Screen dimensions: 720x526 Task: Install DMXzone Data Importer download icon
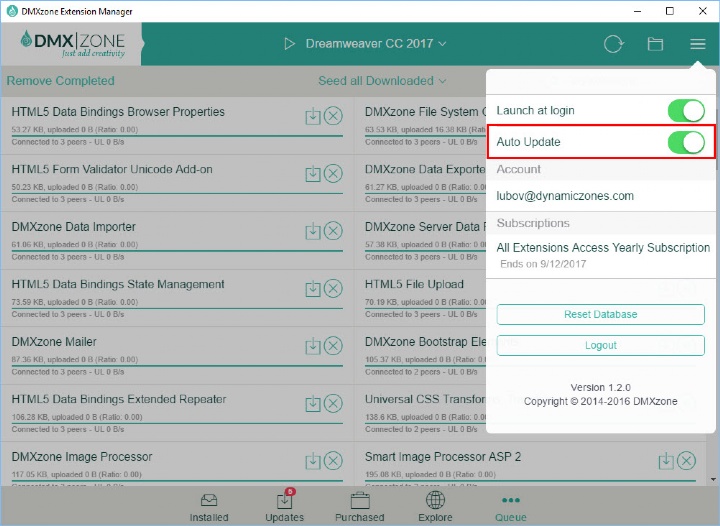(x=313, y=231)
